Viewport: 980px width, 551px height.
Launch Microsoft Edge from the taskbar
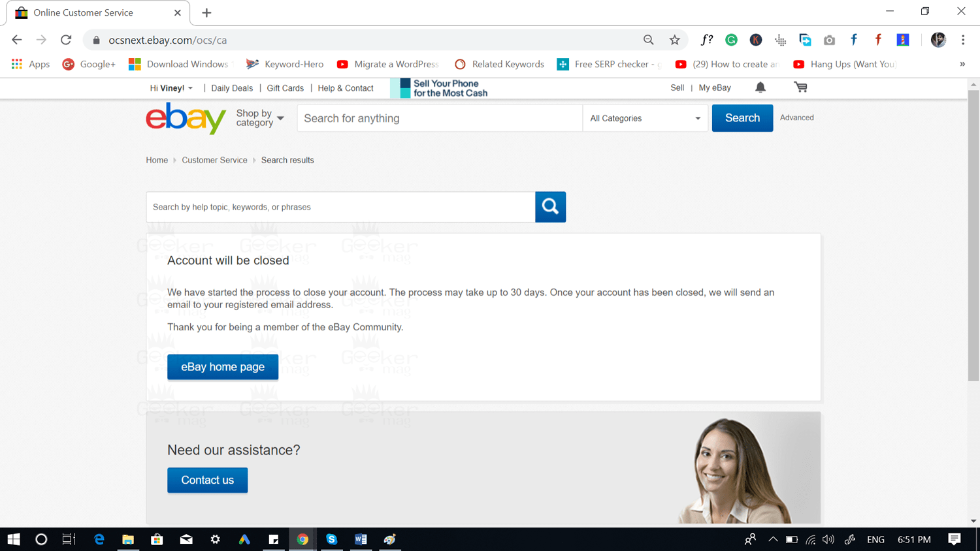[x=99, y=539]
